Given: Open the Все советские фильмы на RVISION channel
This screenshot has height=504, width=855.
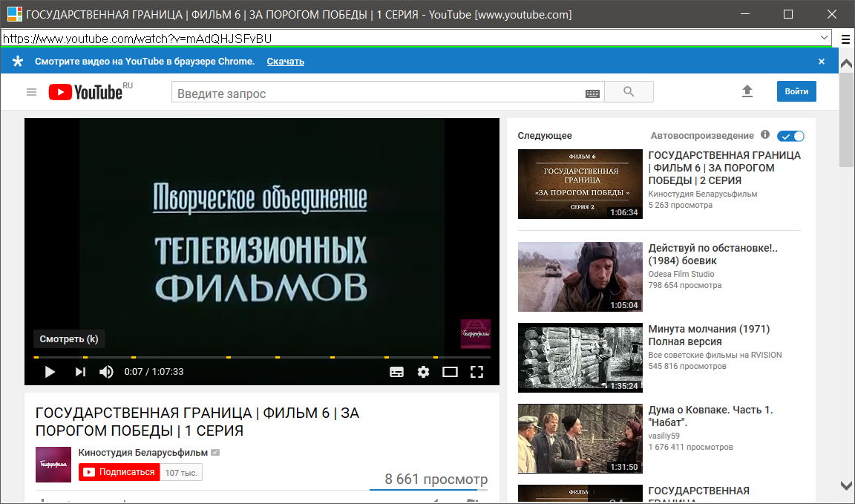Looking at the screenshot, I should click(x=715, y=355).
